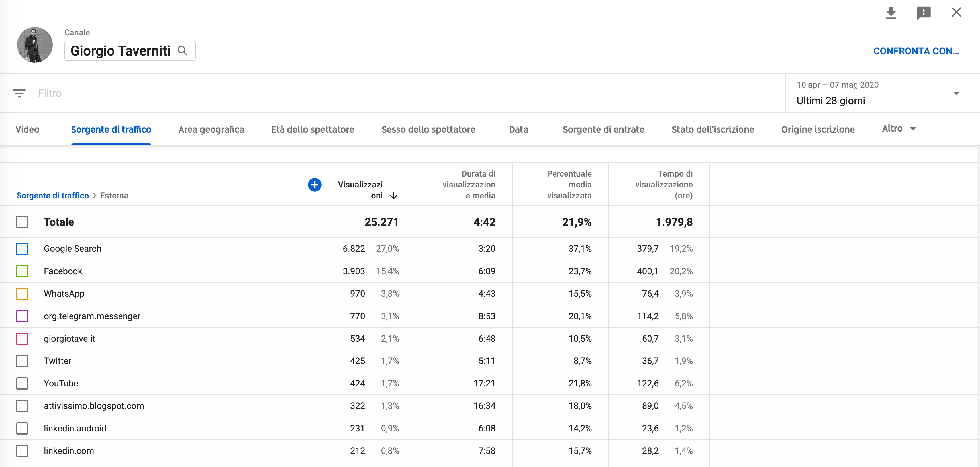
Task: Sort by Percentuale media visualizzata column
Action: pos(569,185)
